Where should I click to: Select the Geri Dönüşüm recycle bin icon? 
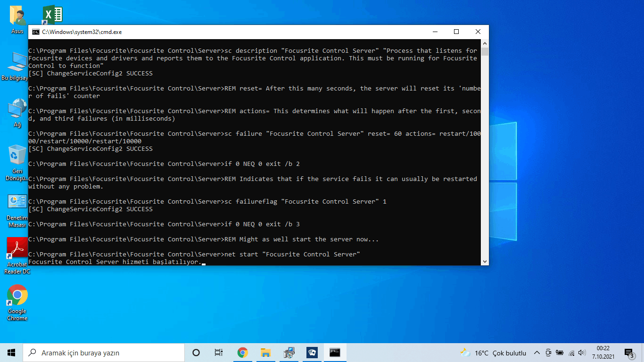tap(17, 163)
